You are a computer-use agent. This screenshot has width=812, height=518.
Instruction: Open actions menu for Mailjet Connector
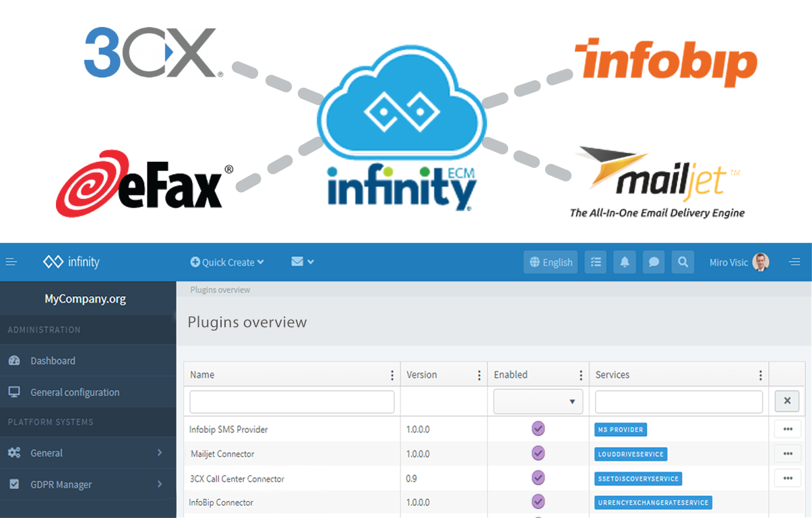(788, 453)
